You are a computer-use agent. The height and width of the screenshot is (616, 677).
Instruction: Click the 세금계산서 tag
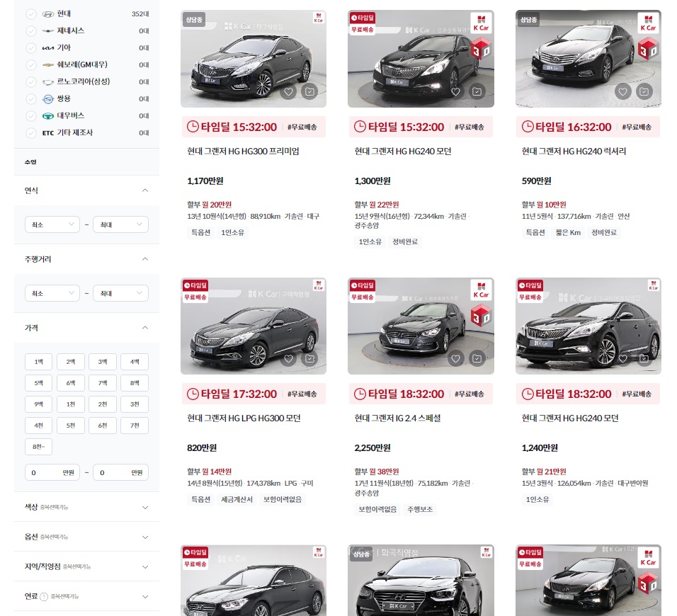click(237, 499)
